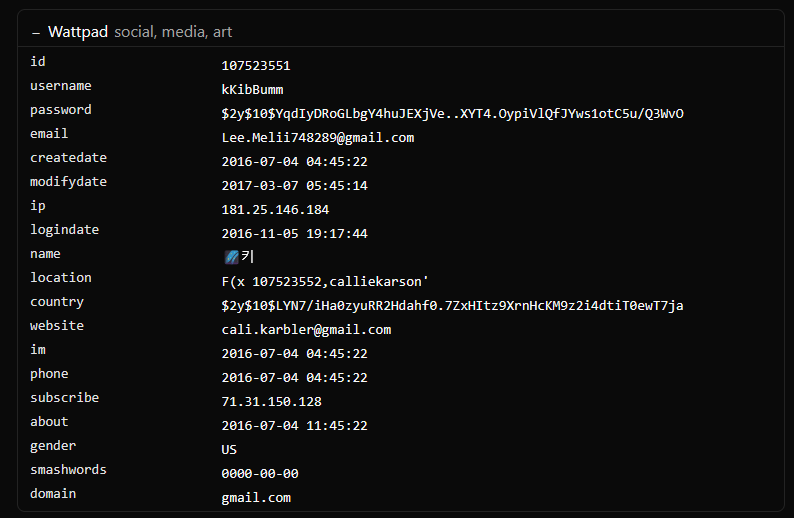Viewport: 794px width, 518px height.
Task: Click the 'password' field label
Action: [60, 110]
